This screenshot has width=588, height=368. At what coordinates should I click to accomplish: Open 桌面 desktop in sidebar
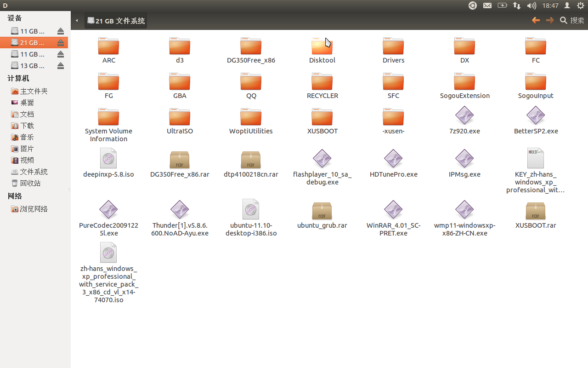click(34, 103)
